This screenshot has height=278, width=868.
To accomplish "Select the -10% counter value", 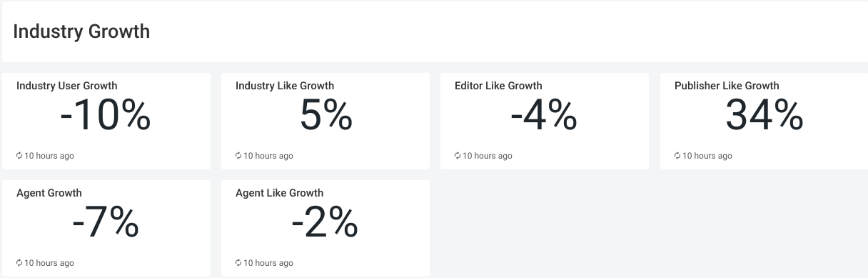I will [106, 115].
